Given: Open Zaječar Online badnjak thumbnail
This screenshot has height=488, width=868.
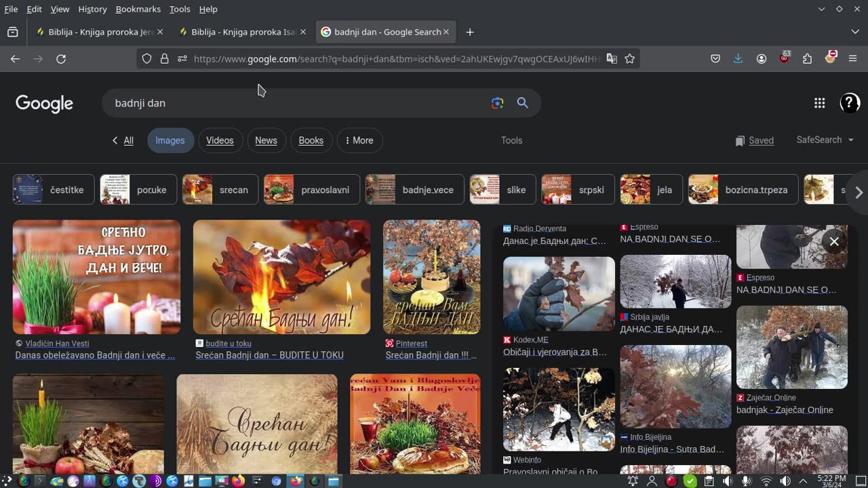Looking at the screenshot, I should [791, 347].
